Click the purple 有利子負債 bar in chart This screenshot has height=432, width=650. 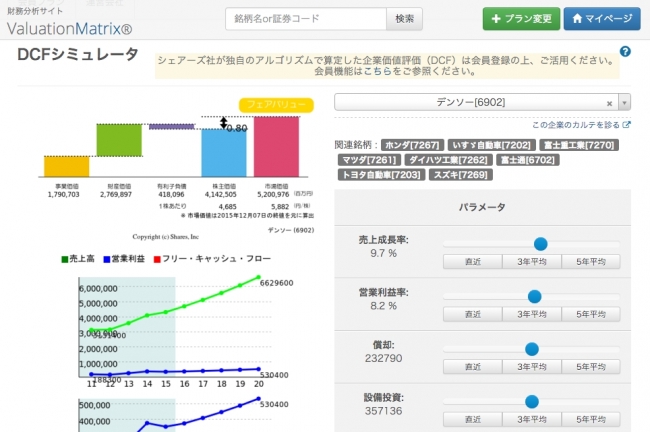coord(172,126)
